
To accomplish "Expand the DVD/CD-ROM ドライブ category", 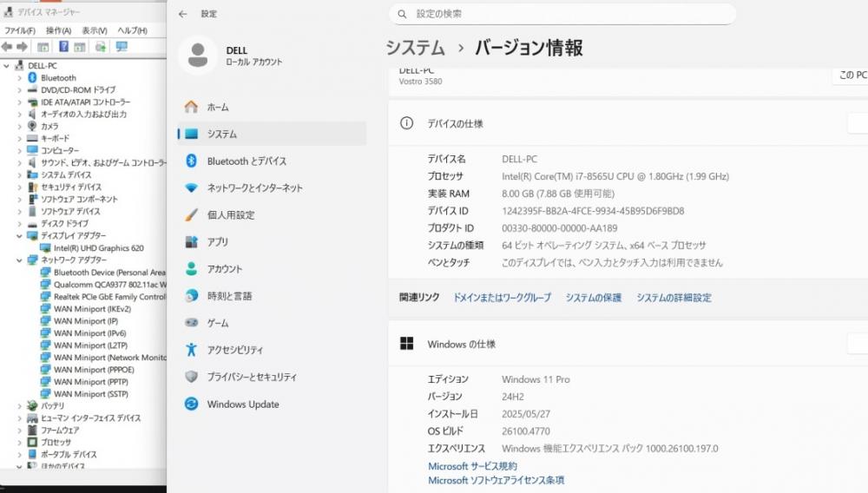I will click(19, 90).
